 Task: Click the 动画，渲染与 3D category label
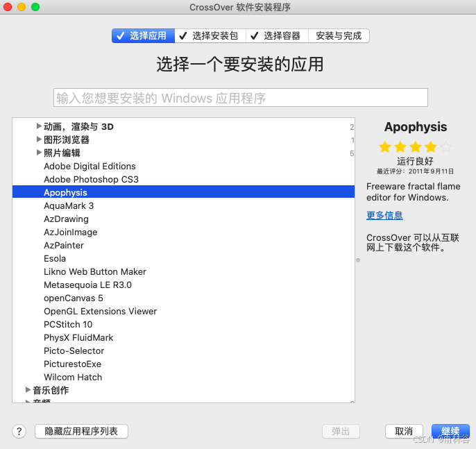(x=78, y=126)
